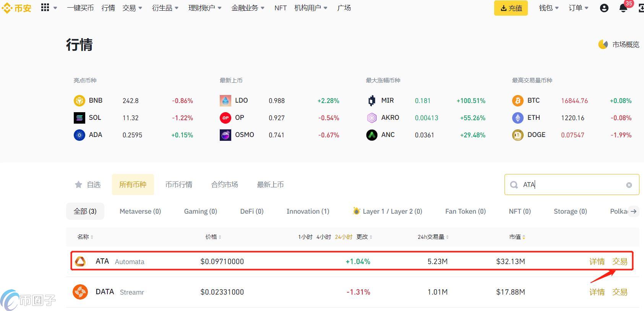Click the ATA Automata coin logo
The width and height of the screenshot is (644, 311).
tap(80, 261)
